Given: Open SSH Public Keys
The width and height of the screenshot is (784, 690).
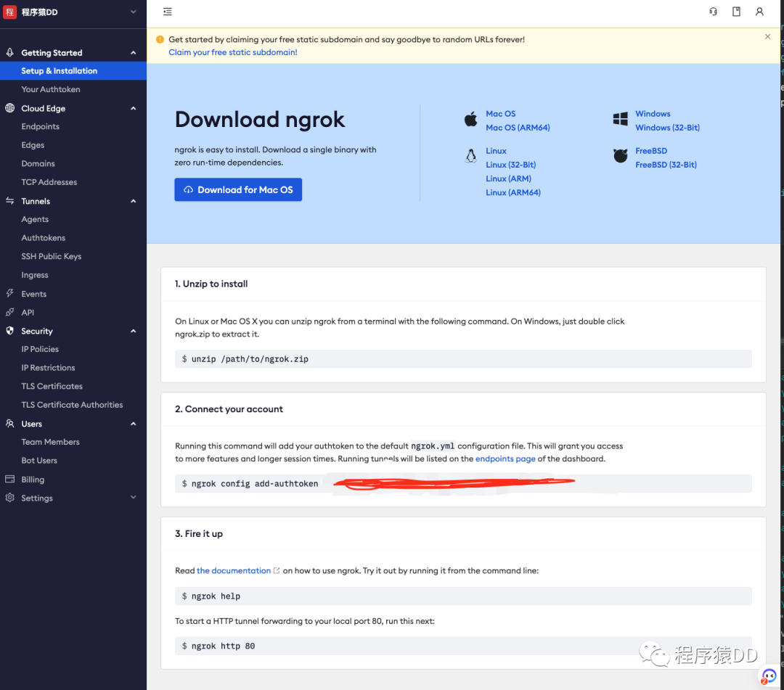Looking at the screenshot, I should [x=51, y=256].
